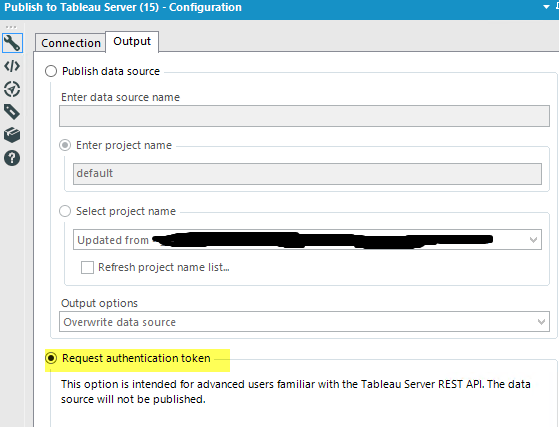
Task: Open the XML view icon
Action: click(12, 66)
